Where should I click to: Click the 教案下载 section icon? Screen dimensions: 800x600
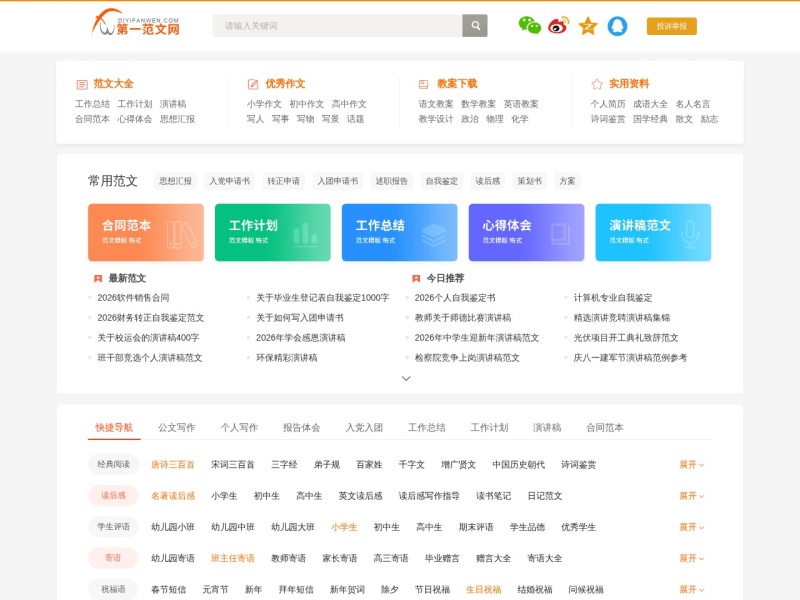point(423,84)
